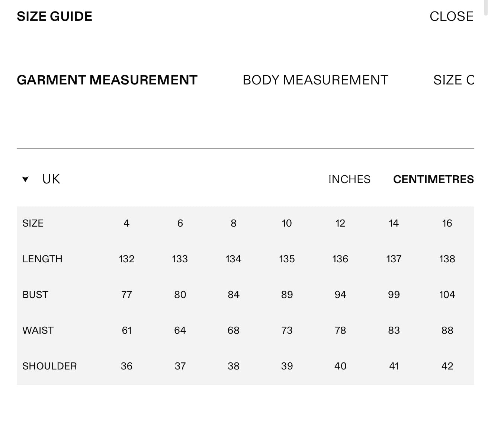The width and height of the screenshot is (491, 448).
Task: Switch to the Body Measurement tab
Action: coord(315,80)
